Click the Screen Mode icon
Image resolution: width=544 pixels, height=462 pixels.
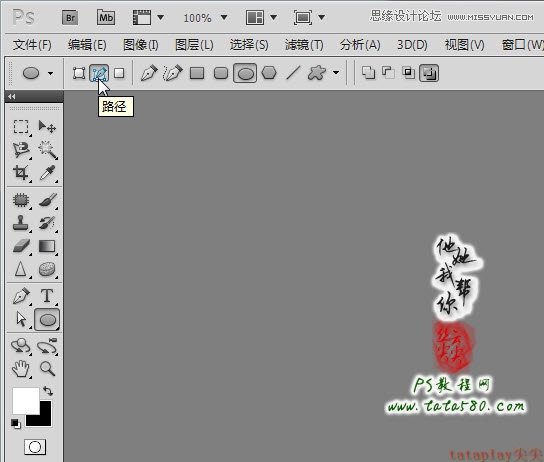click(x=303, y=17)
